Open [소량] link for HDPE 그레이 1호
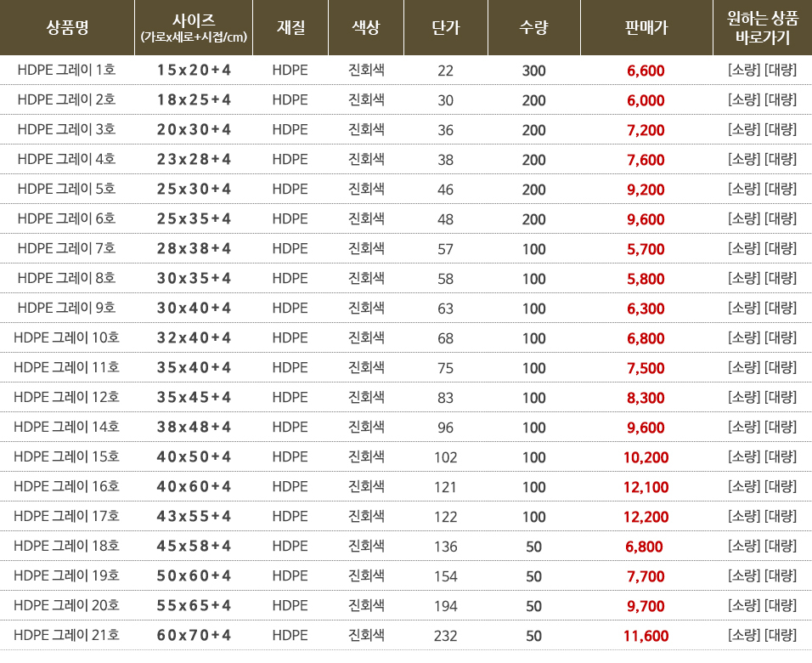This screenshot has height=663, width=812. [744, 70]
